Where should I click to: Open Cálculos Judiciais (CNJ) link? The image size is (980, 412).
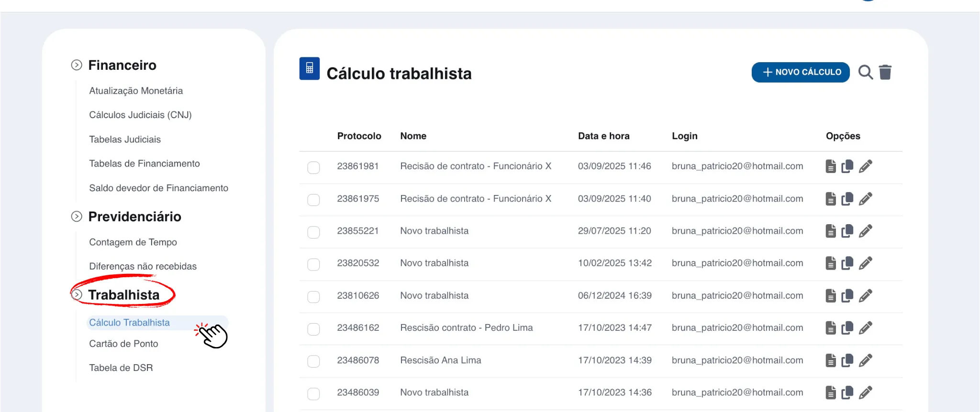pos(140,115)
